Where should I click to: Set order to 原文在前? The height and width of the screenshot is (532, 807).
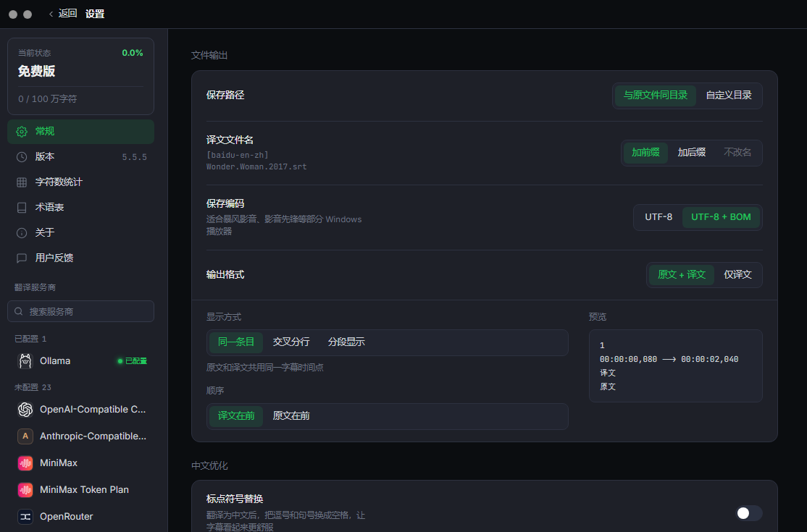[x=290, y=416]
